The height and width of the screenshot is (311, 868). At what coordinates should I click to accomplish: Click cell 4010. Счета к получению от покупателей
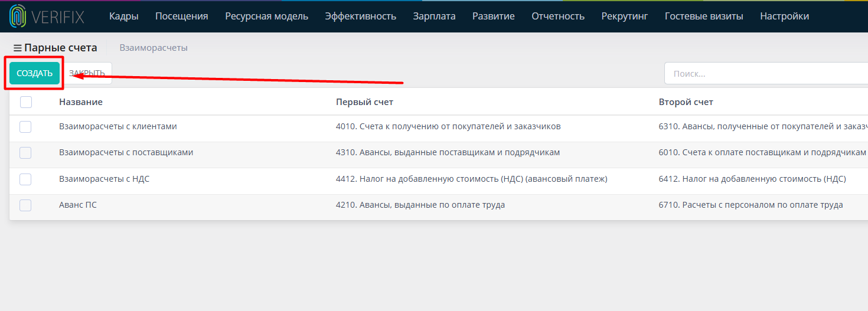[448, 126]
